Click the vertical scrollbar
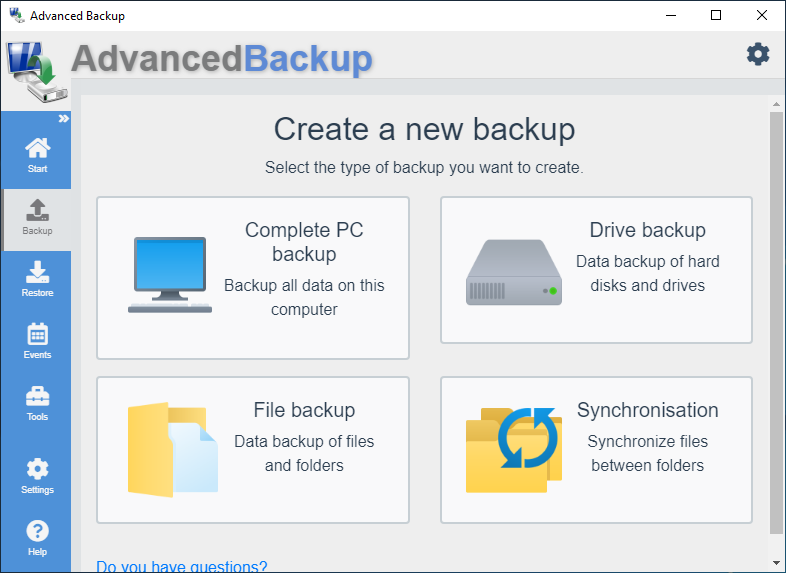The width and height of the screenshot is (786, 573). (x=776, y=320)
